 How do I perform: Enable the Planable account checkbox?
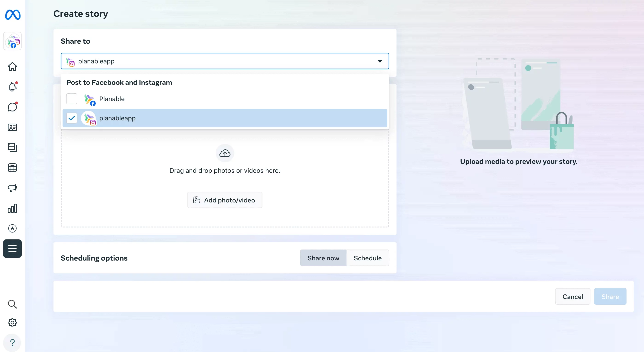tap(72, 99)
